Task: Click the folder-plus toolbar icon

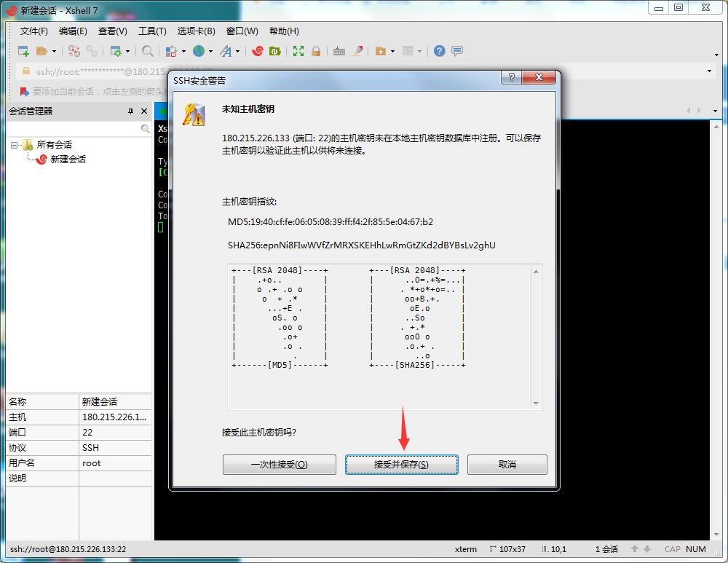Action: tap(381, 51)
